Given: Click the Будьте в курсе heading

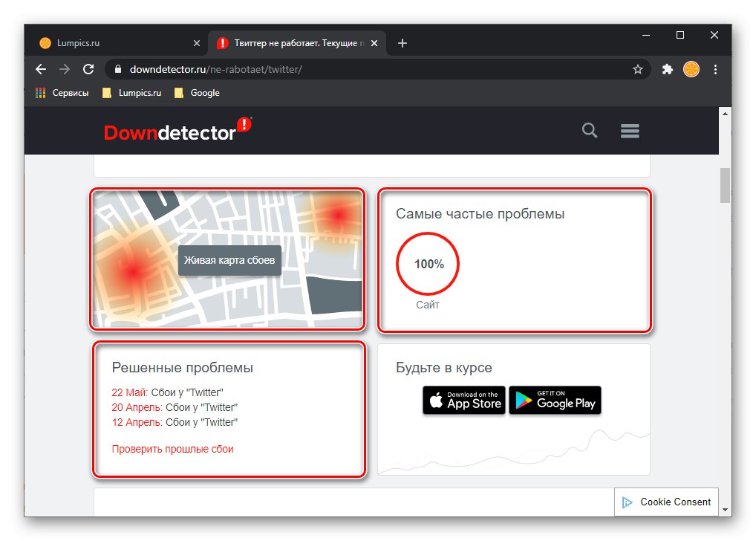Looking at the screenshot, I should [x=444, y=368].
